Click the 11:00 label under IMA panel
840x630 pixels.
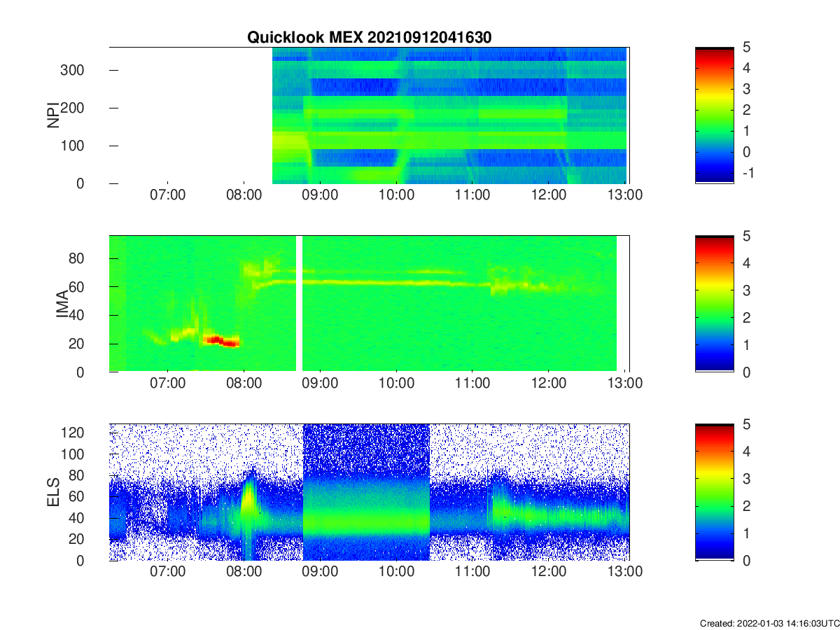pos(472,384)
